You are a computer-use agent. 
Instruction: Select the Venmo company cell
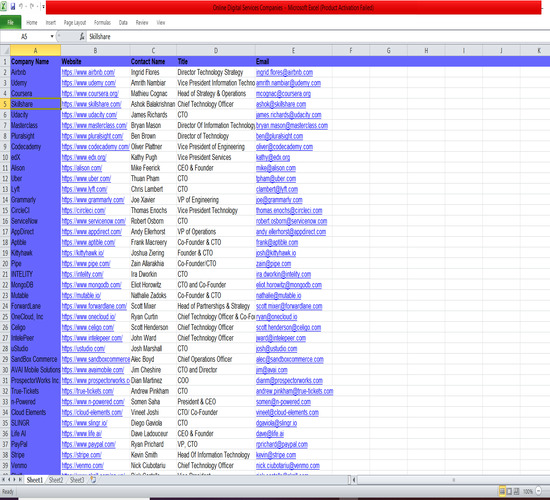point(35,466)
